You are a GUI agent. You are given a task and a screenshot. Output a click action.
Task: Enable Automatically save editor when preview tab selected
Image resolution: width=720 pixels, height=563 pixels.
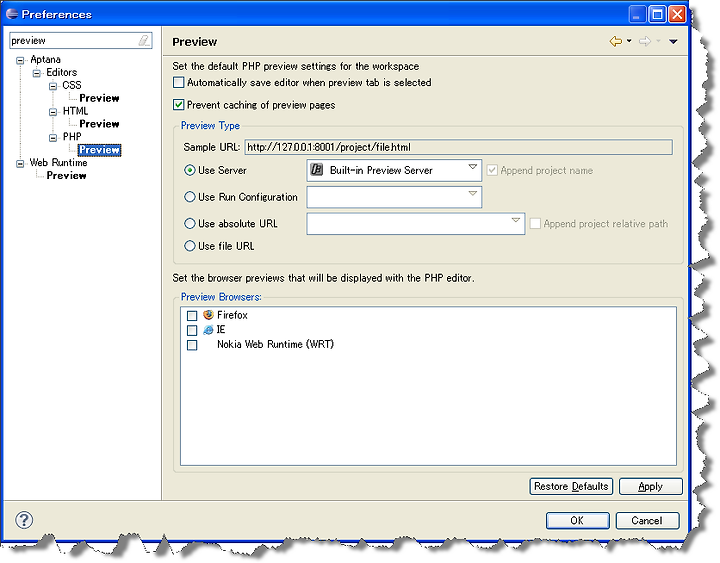pyautogui.click(x=178, y=83)
